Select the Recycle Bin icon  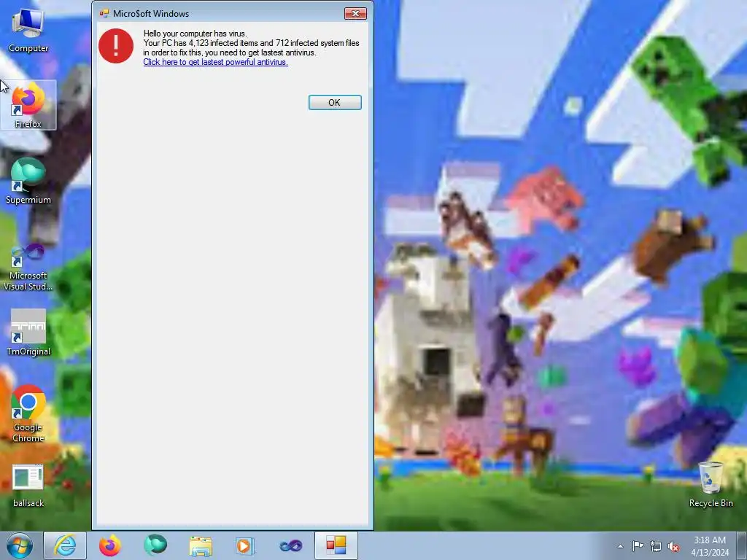pos(711,484)
